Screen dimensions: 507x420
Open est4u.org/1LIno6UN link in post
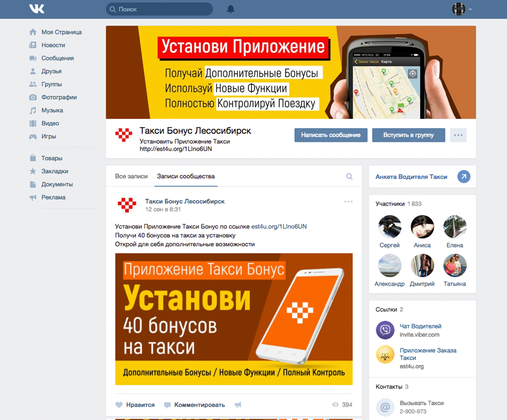(279, 227)
